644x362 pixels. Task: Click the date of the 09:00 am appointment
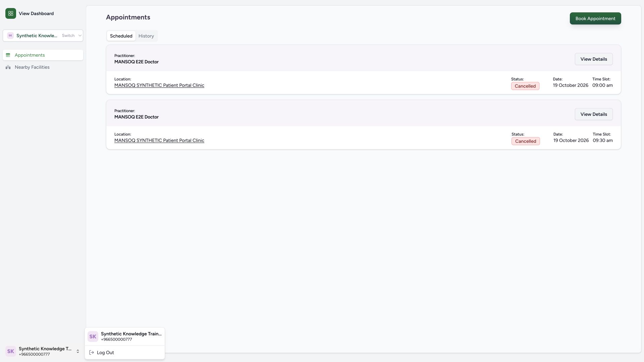coord(571,85)
